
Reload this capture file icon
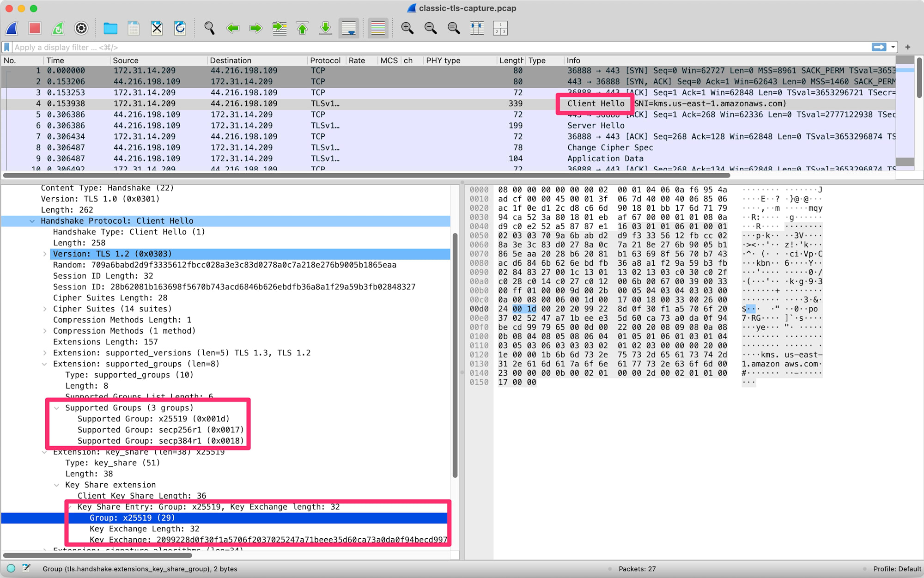pos(180,28)
